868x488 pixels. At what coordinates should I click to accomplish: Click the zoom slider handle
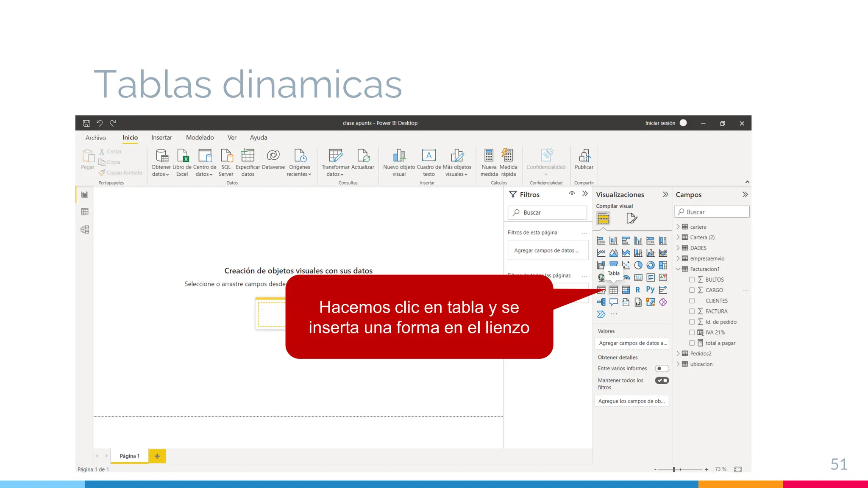click(x=673, y=469)
